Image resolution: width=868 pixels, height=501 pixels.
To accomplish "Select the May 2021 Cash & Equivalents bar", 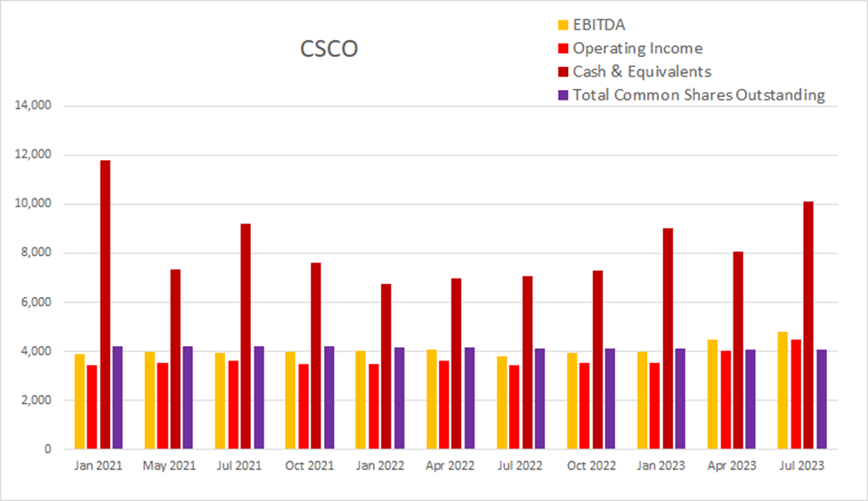I will [x=175, y=359].
